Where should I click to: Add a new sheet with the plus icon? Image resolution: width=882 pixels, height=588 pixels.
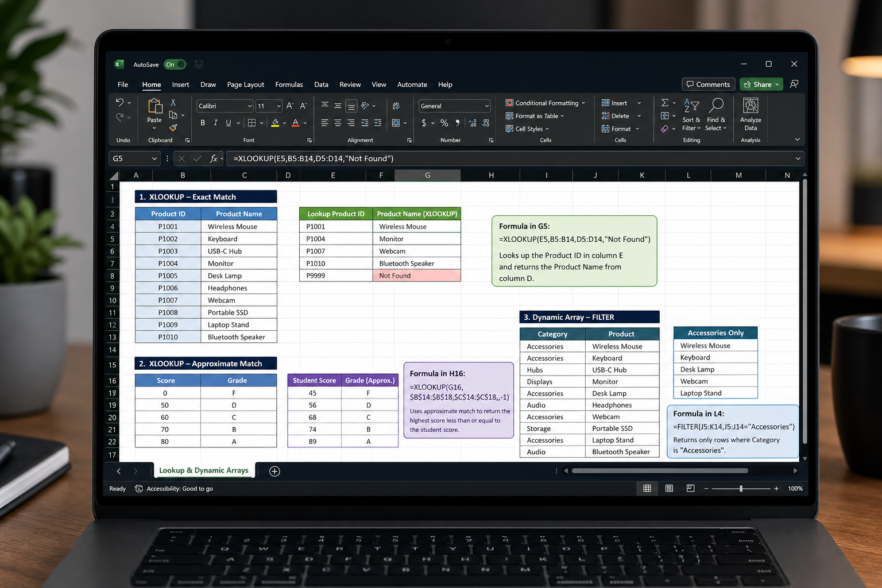pos(274,471)
